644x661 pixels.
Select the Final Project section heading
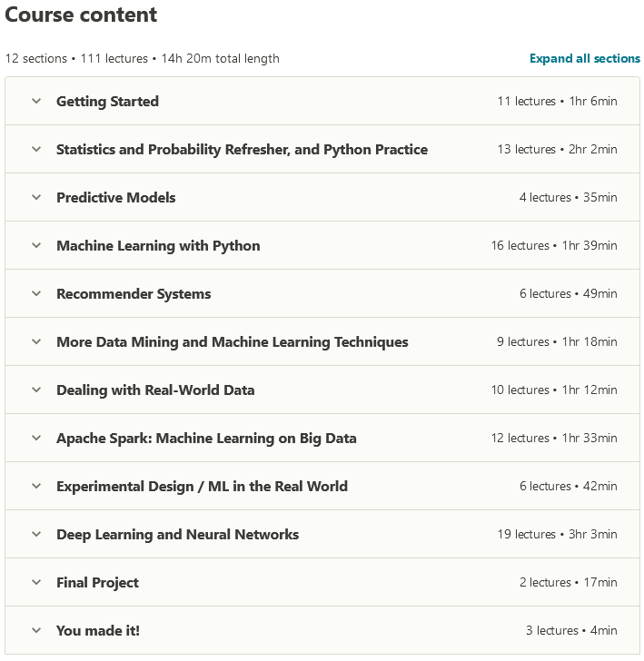pyautogui.click(x=97, y=583)
